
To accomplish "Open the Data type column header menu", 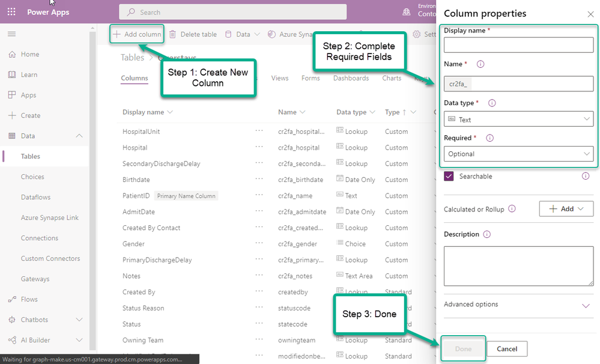I will point(372,112).
